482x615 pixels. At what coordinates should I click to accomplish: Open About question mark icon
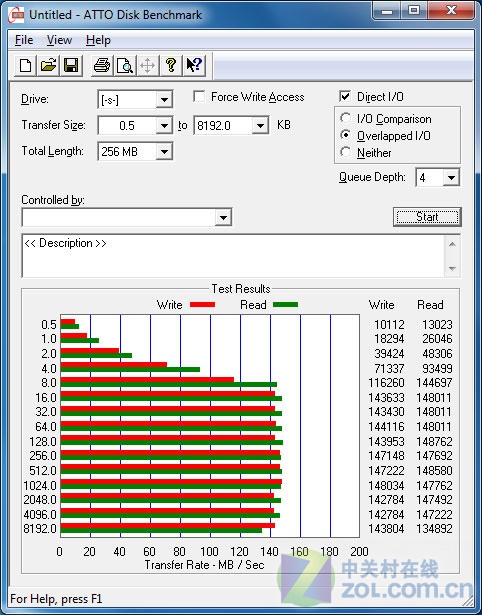coord(171,65)
